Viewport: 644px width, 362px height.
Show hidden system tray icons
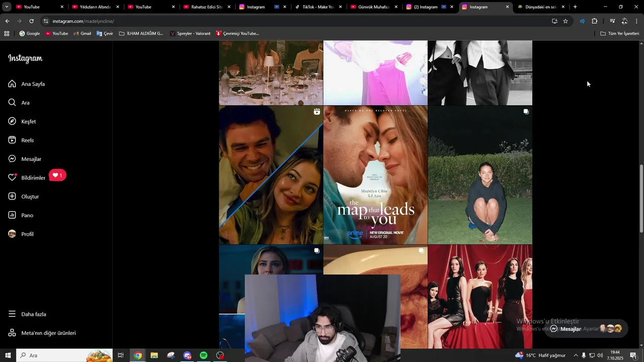[576, 355]
